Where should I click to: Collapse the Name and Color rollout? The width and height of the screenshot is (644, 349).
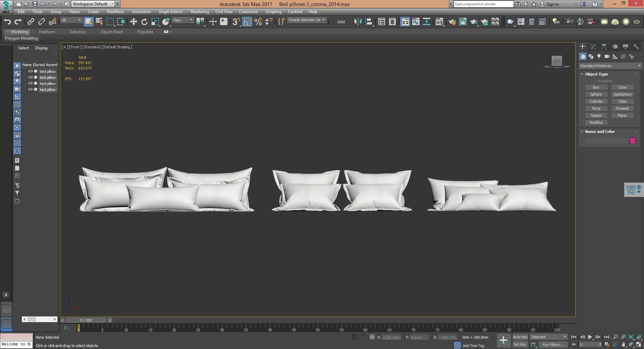(600, 132)
